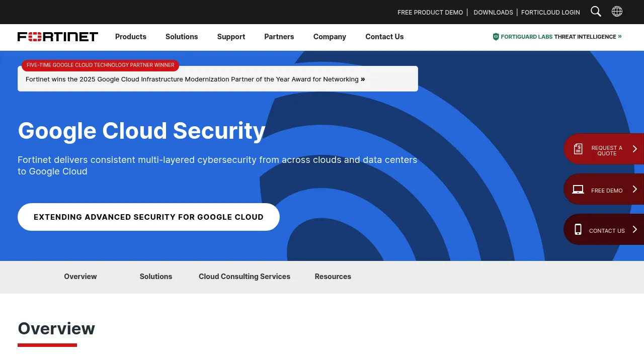The width and height of the screenshot is (644, 362).
Task: Open the FortiCloud Login link
Action: tap(550, 12)
